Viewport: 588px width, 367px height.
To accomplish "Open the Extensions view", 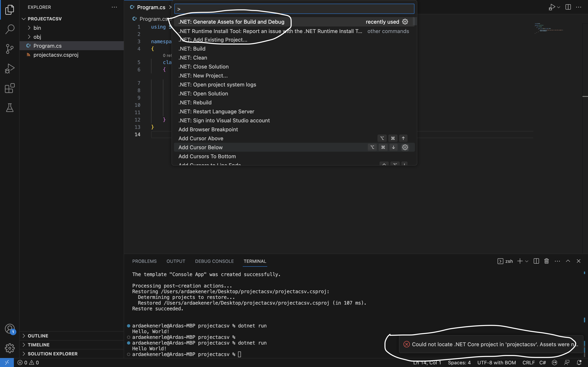I will [9, 88].
